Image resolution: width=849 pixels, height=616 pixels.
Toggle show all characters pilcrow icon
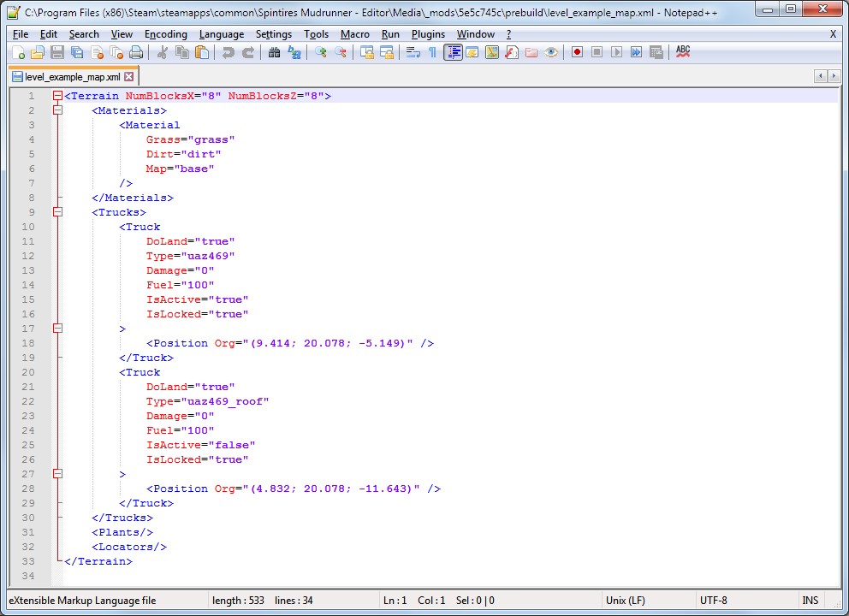coord(432,52)
